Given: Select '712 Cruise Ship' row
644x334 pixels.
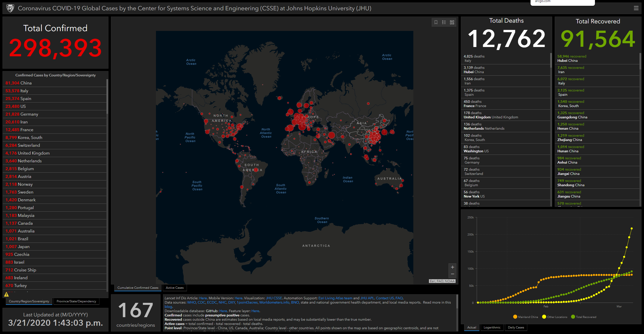Looking at the screenshot, I should point(55,270).
